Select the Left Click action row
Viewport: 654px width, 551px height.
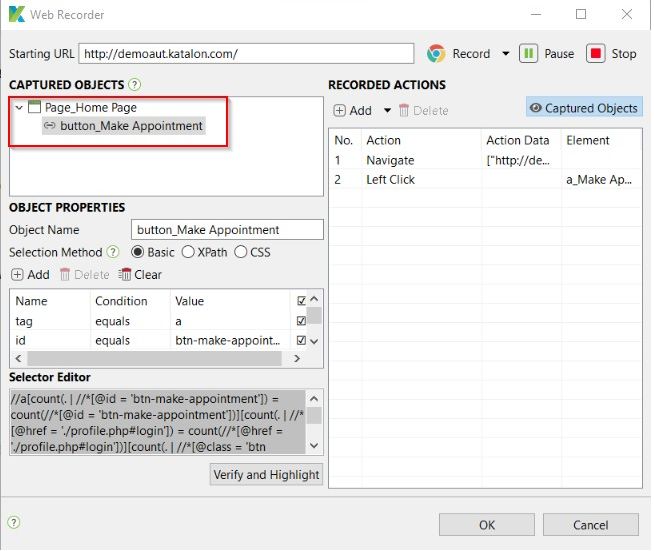[485, 180]
